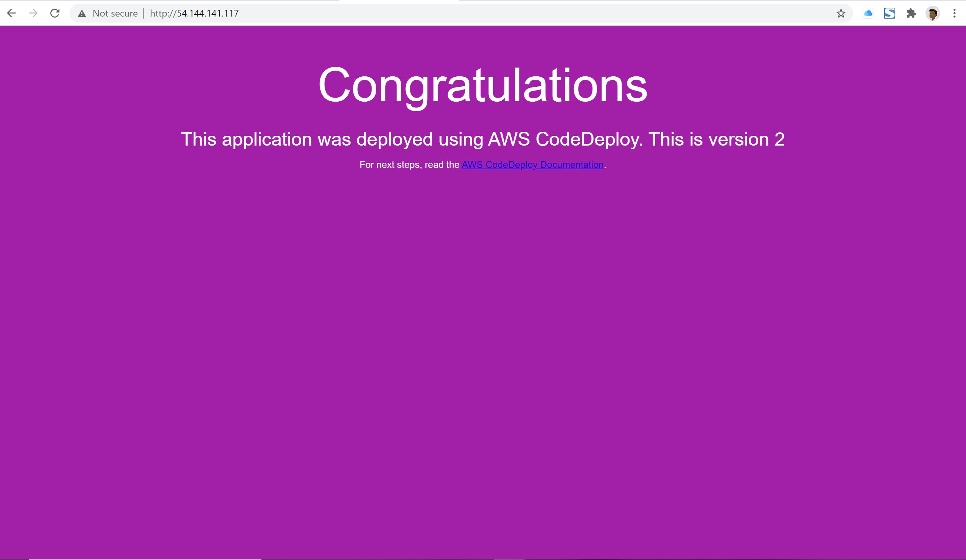Go back to the previous page

click(x=11, y=14)
